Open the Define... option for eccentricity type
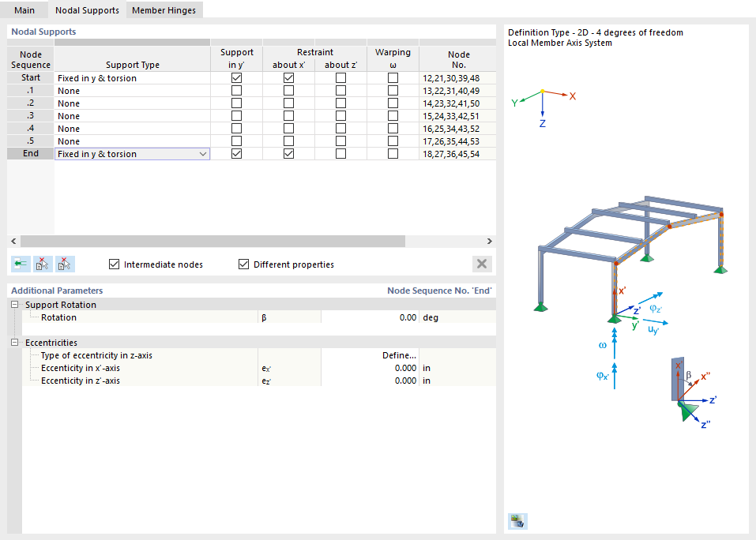 [x=399, y=355]
